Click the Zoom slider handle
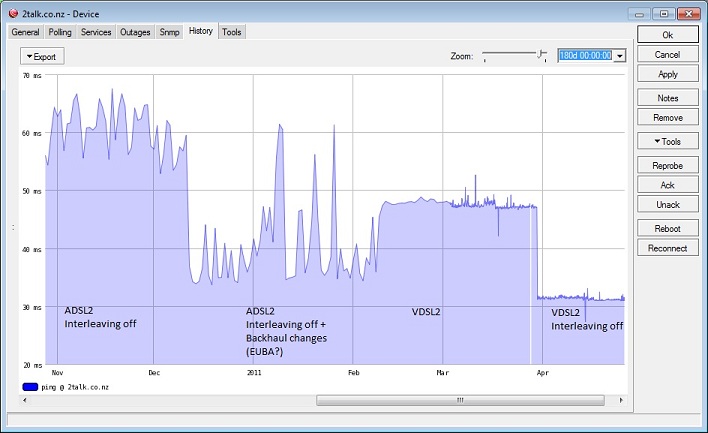 (542, 55)
